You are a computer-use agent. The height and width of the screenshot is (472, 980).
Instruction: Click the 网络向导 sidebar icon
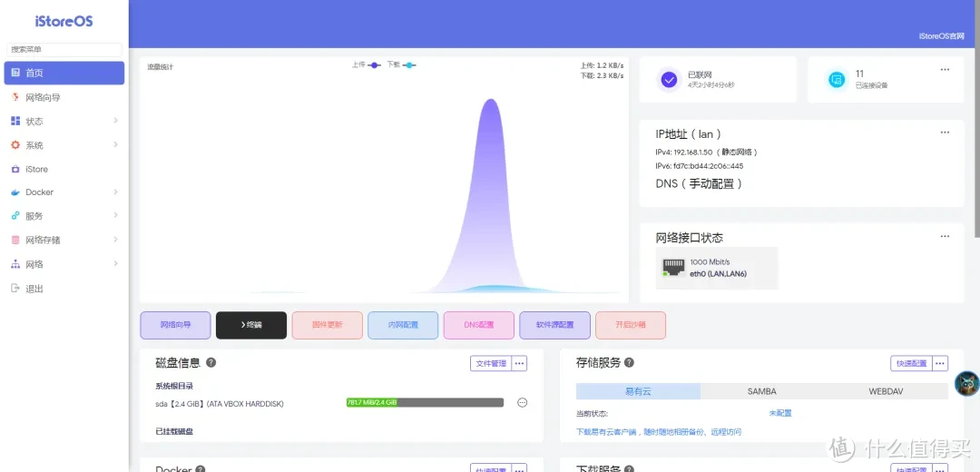pyautogui.click(x=15, y=97)
